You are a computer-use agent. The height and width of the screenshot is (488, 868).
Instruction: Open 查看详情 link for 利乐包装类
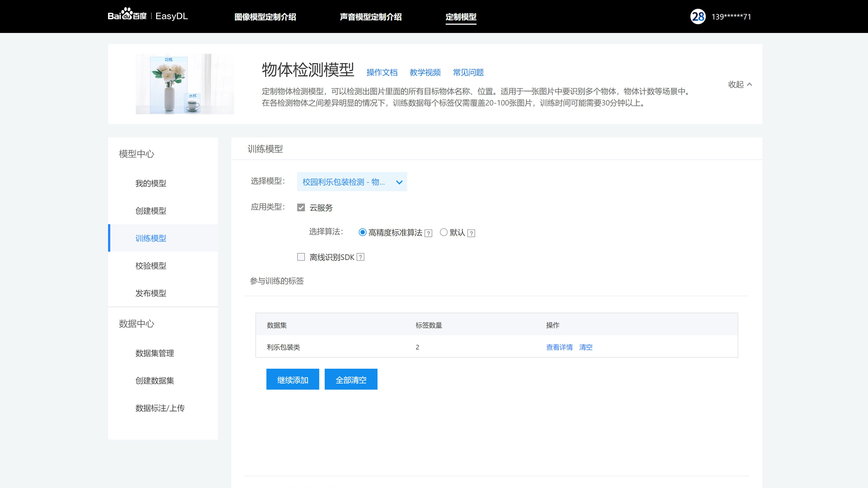point(559,347)
